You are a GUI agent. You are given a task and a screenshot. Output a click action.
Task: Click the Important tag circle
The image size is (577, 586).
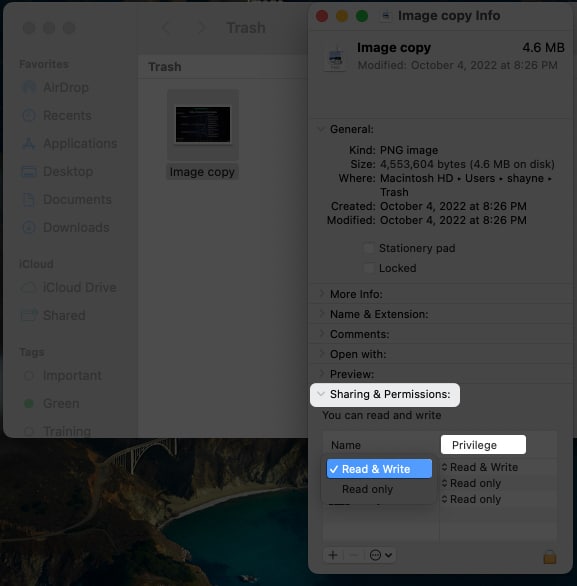click(29, 375)
